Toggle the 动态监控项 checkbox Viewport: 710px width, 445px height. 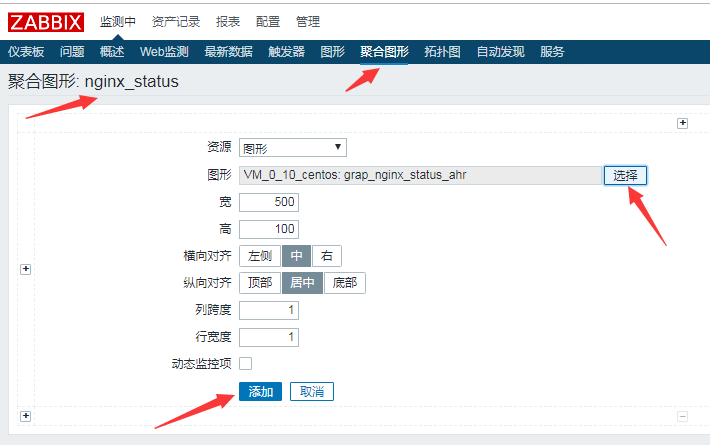(x=245, y=364)
